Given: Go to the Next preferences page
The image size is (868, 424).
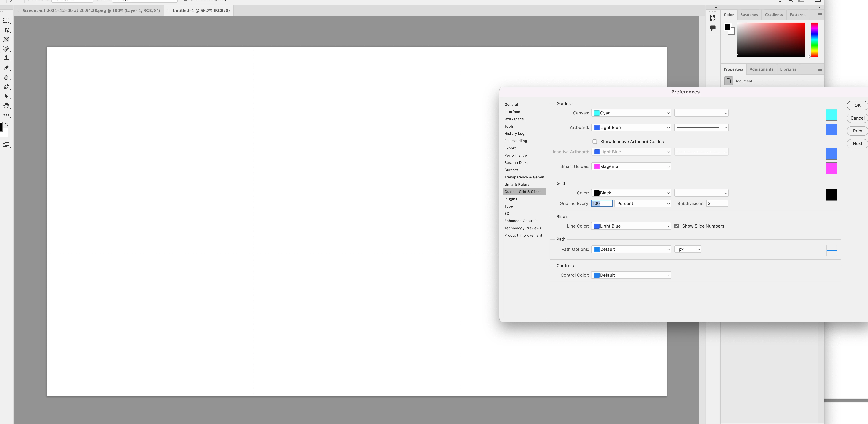Looking at the screenshot, I should (857, 144).
